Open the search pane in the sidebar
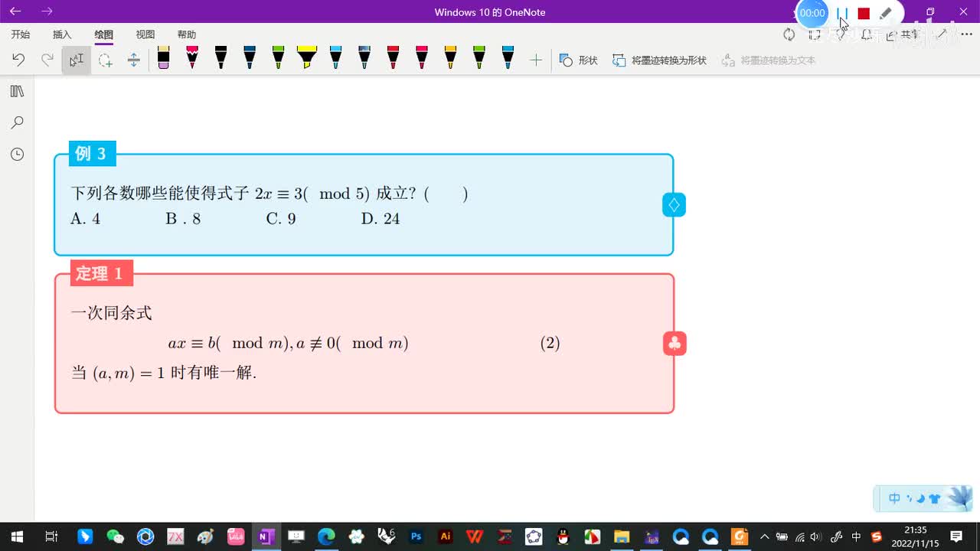The height and width of the screenshot is (551, 980). point(17,122)
